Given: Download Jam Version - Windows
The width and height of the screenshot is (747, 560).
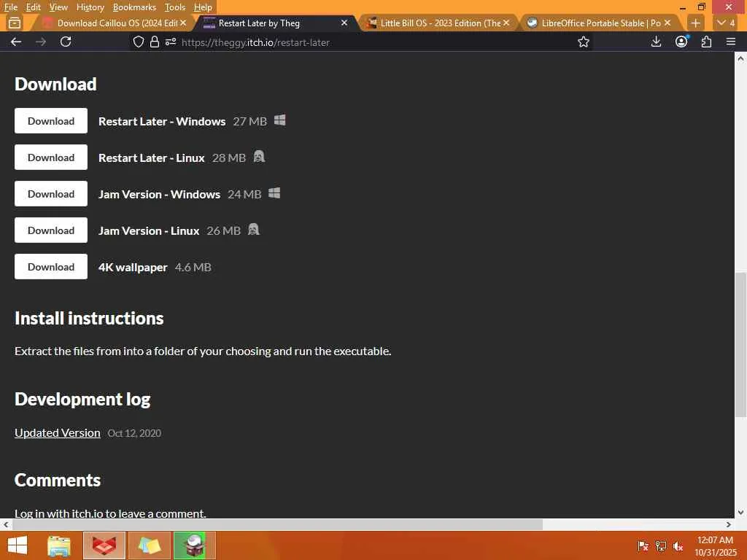Looking at the screenshot, I should pos(51,194).
